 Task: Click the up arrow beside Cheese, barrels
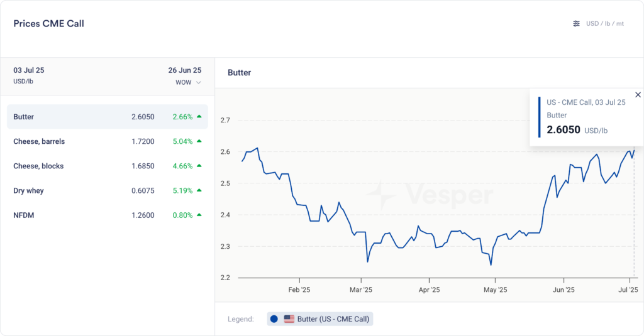(199, 141)
